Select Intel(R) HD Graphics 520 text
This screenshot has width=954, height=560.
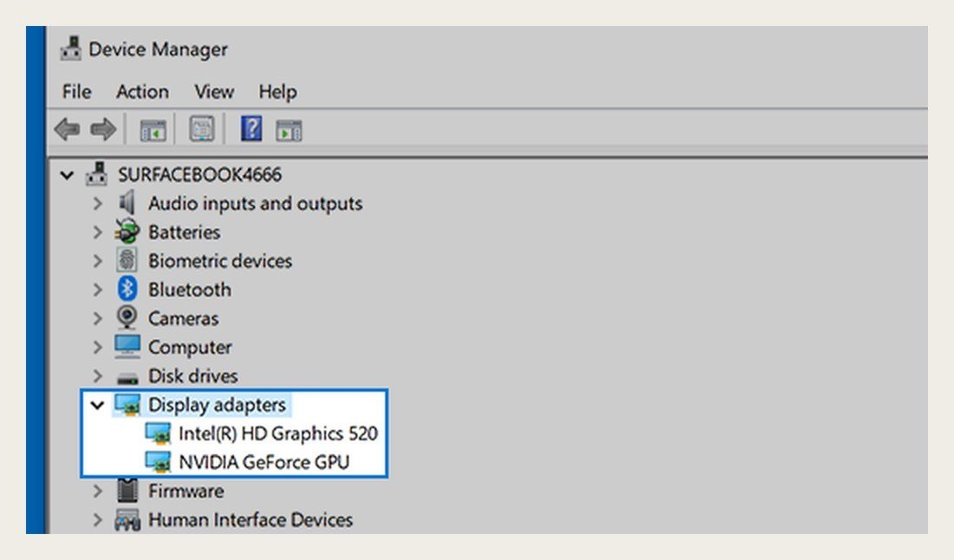click(x=278, y=433)
